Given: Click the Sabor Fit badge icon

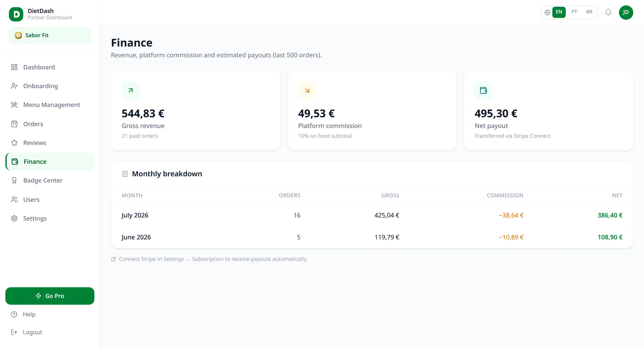Looking at the screenshot, I should (x=18, y=35).
